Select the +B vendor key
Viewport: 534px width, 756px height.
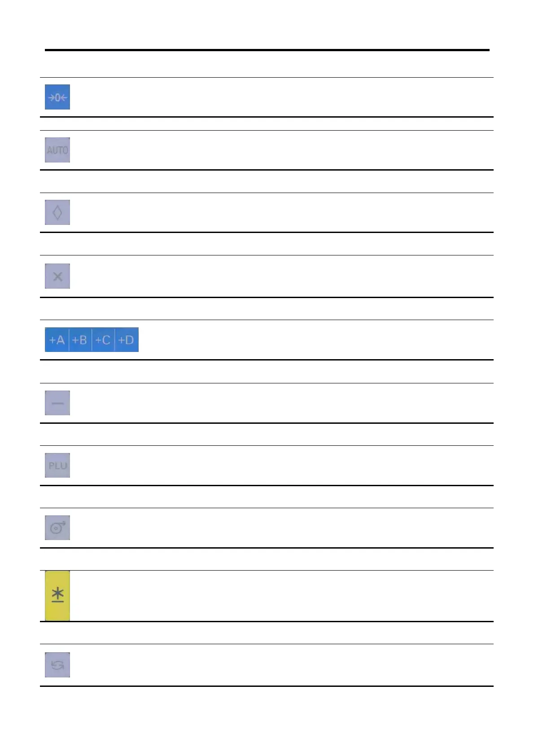80,340
